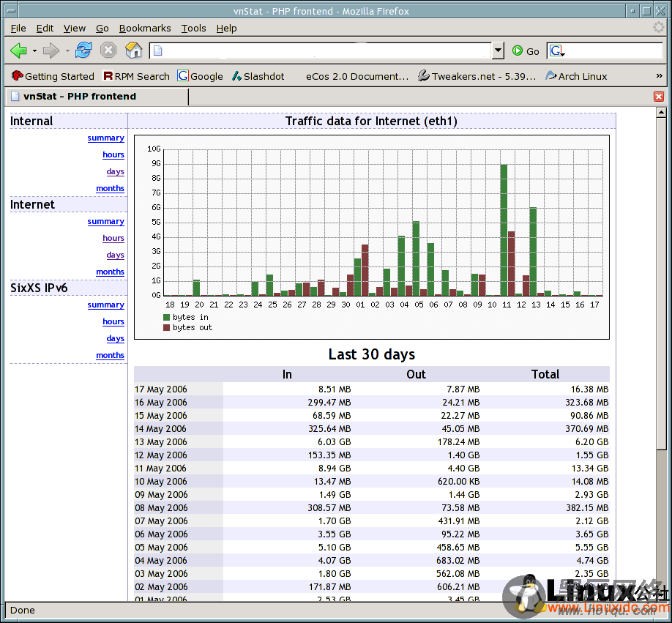672x623 pixels.
Task: Click the 8.94 GB In value
Action: [335, 469]
